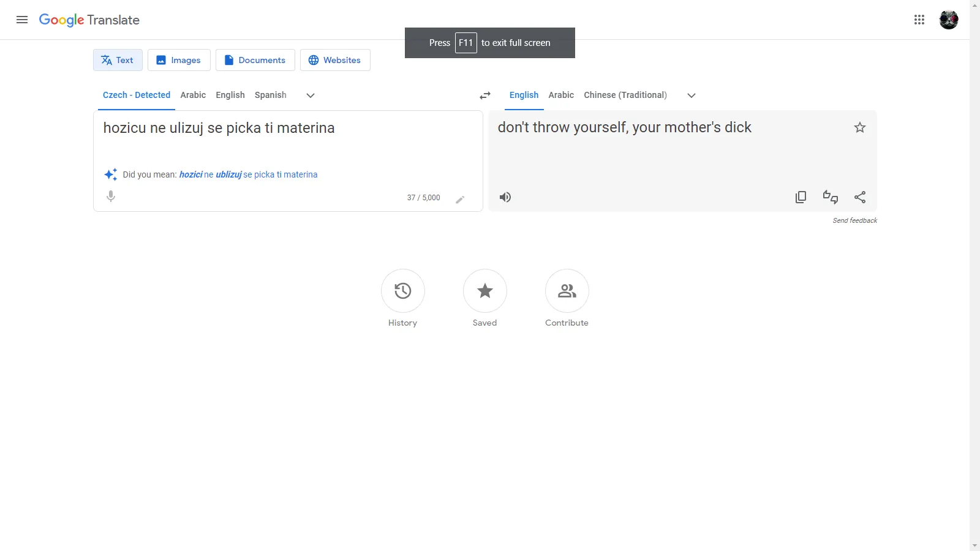Start voice input with the microphone
Screen dimensions: 980x551
(x=111, y=197)
